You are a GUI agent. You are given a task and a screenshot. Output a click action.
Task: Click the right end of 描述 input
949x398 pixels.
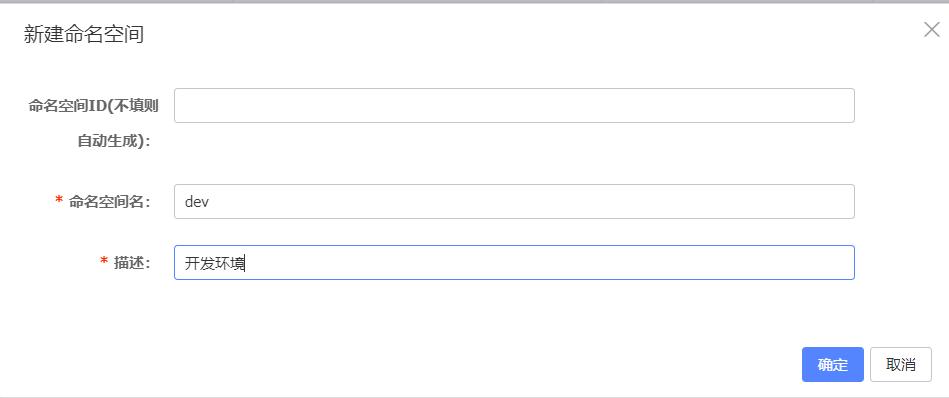(841, 263)
